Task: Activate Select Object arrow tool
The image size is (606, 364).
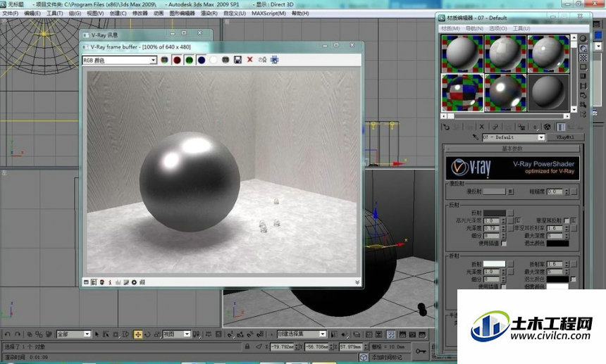Action: pos(97,334)
